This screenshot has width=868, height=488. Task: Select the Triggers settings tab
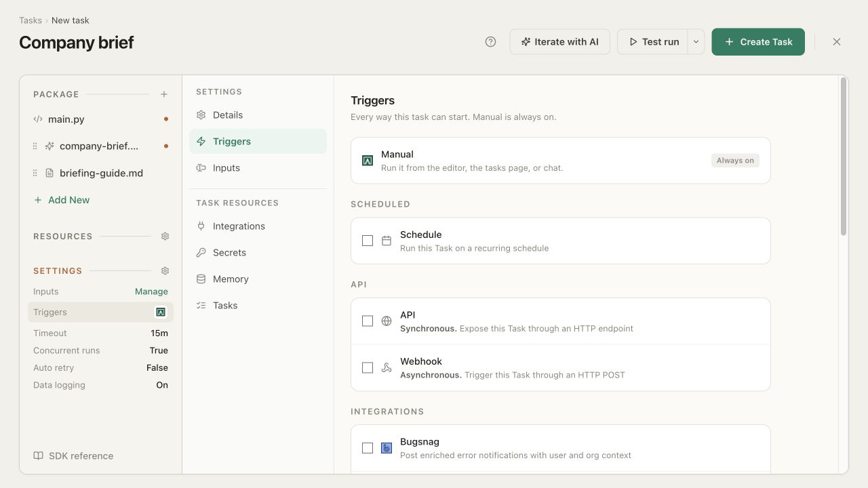258,142
